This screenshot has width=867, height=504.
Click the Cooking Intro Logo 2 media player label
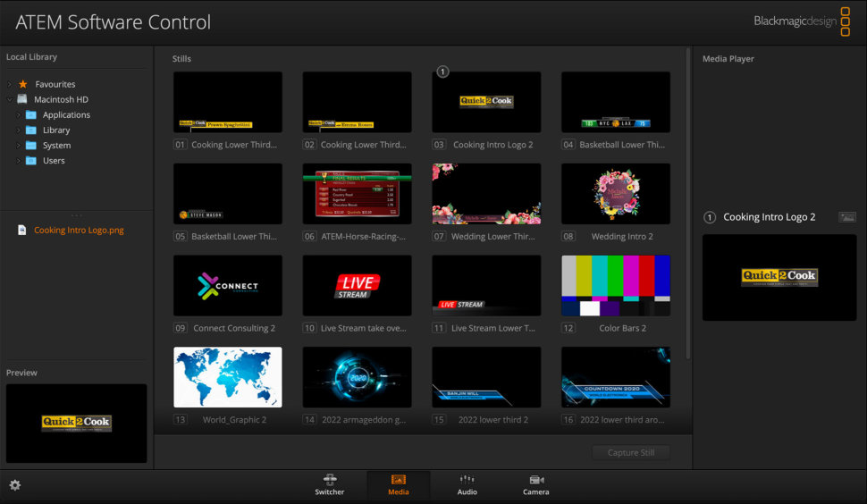click(x=770, y=217)
